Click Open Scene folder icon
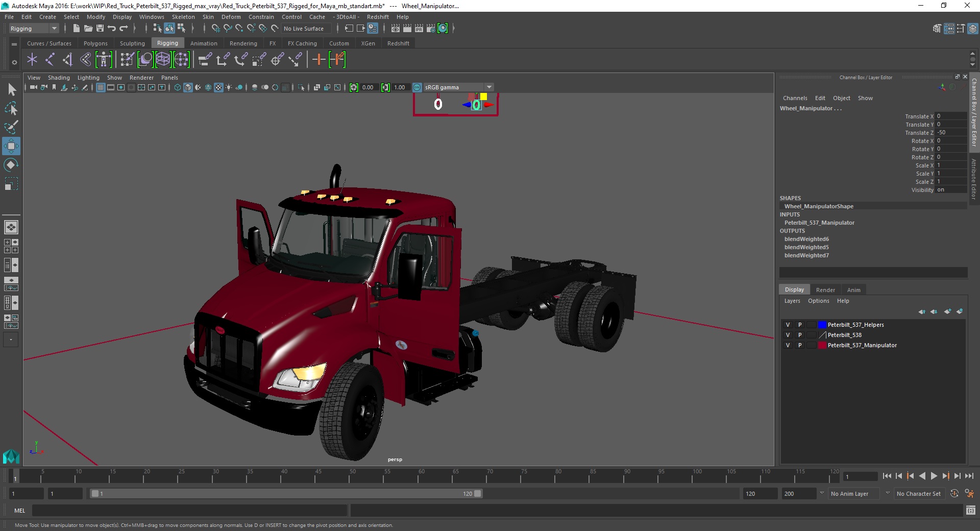980x531 pixels. (x=88, y=29)
